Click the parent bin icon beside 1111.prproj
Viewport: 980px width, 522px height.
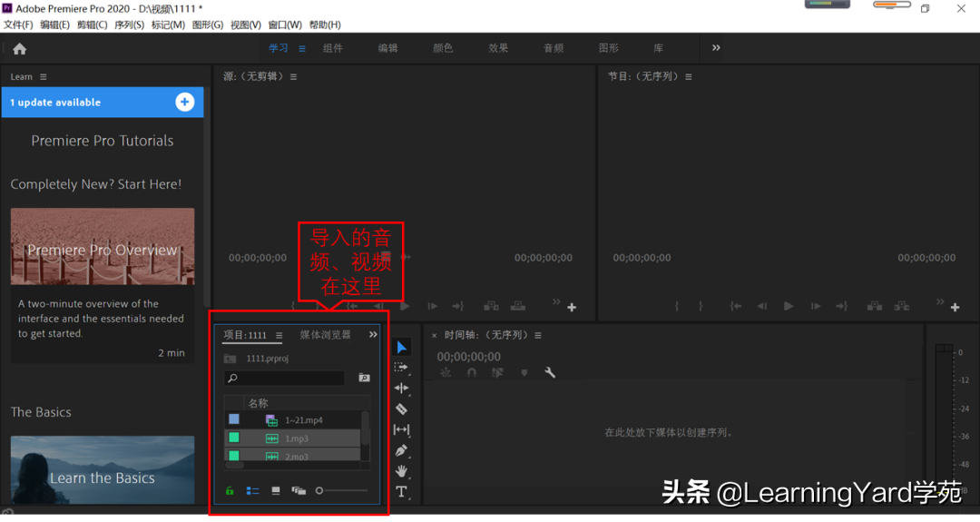coord(230,359)
